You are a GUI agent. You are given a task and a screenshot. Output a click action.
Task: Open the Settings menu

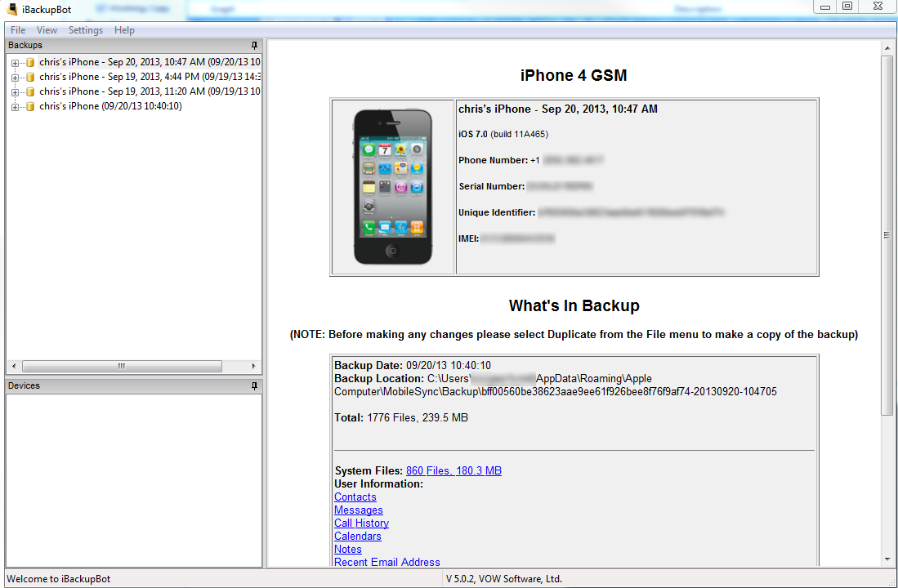(x=85, y=30)
